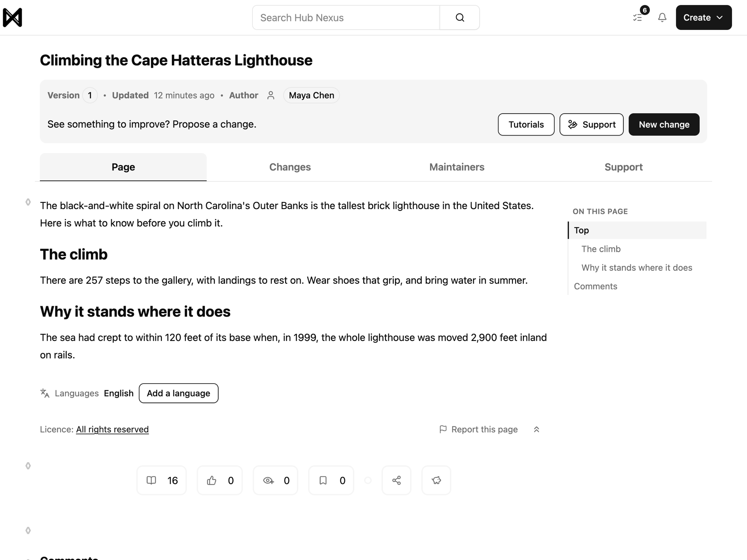Jump to 'Why it stands where it does' section
The width and height of the screenshot is (747, 560).
637,268
